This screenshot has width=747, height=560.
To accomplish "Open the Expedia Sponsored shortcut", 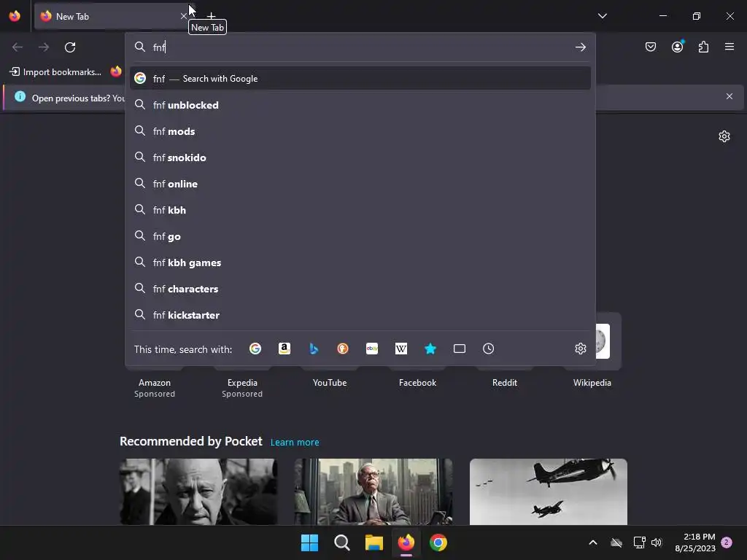I will point(242,387).
